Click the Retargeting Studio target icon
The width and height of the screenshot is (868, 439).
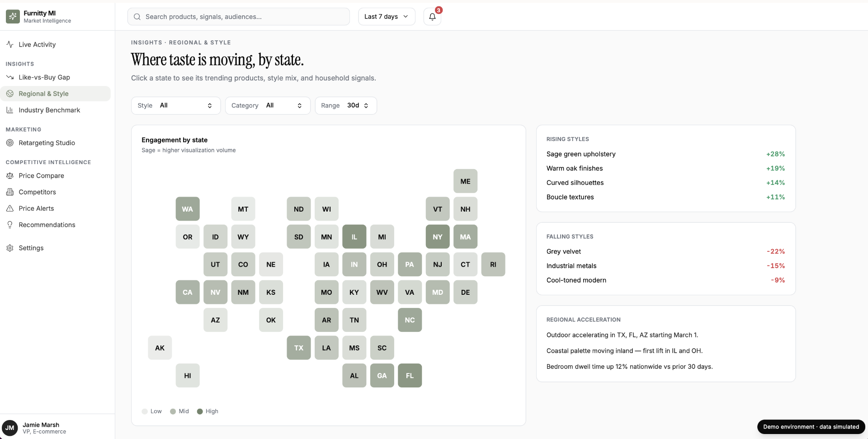[10, 143]
